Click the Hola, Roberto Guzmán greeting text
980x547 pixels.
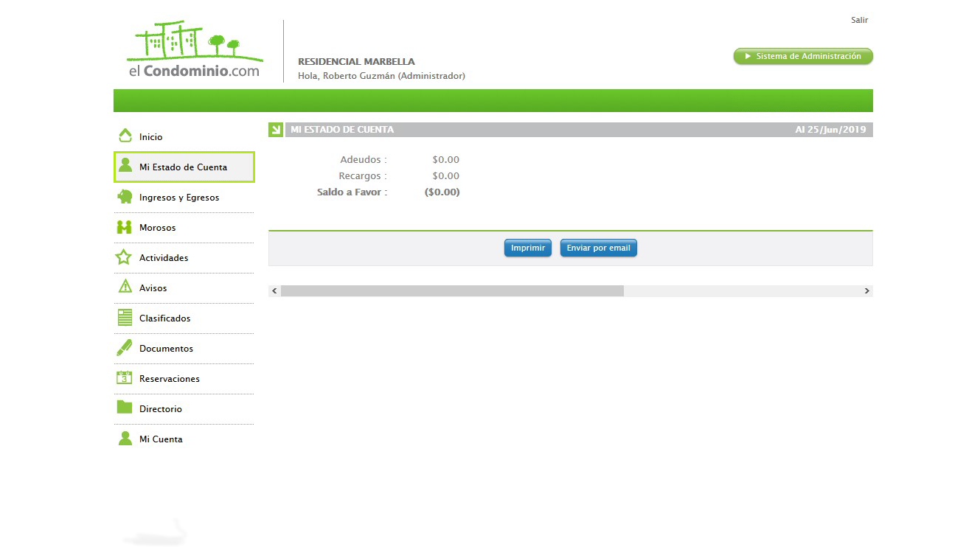click(381, 76)
